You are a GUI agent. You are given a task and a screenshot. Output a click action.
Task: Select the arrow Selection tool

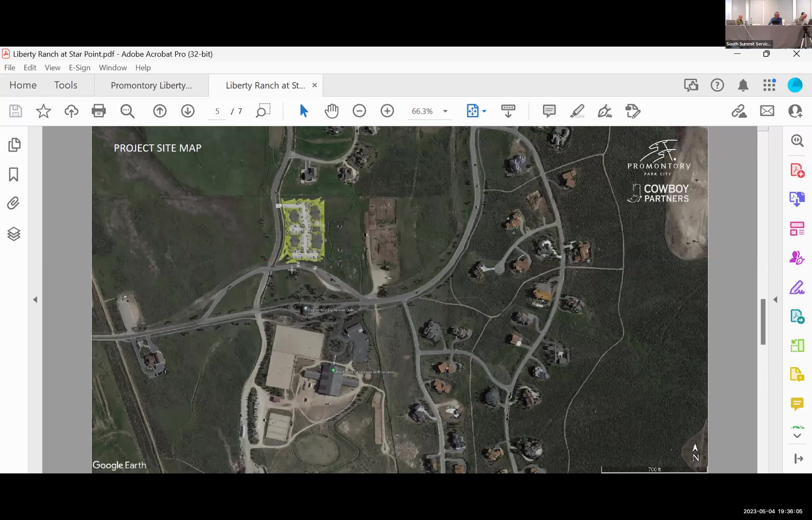pyautogui.click(x=303, y=111)
